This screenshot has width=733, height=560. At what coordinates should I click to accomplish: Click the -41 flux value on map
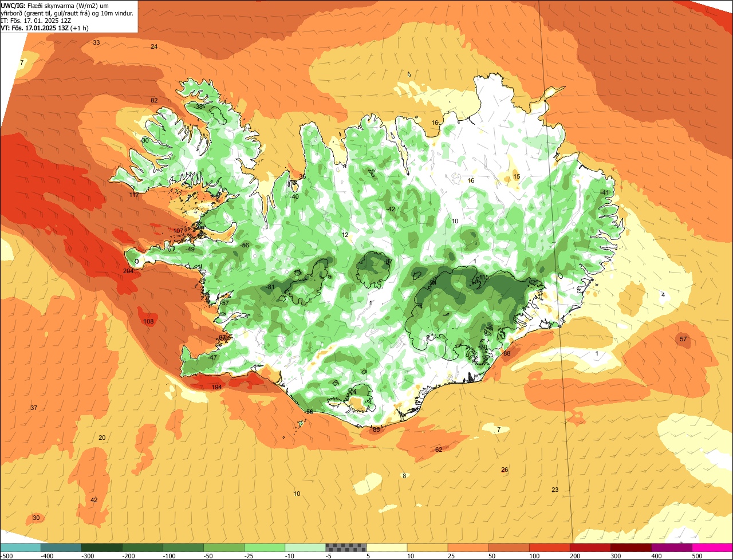coord(605,192)
